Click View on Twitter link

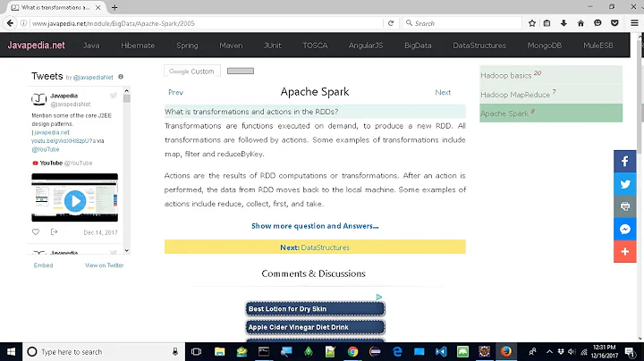point(105,265)
